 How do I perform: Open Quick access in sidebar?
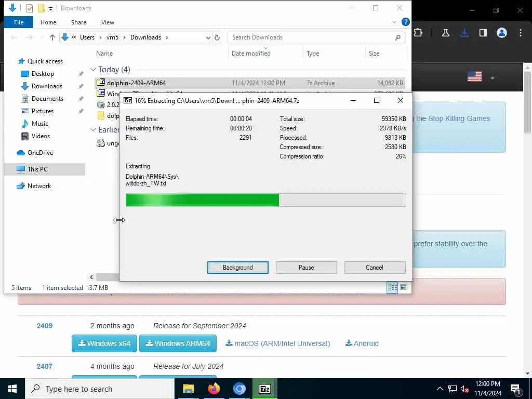coord(45,61)
